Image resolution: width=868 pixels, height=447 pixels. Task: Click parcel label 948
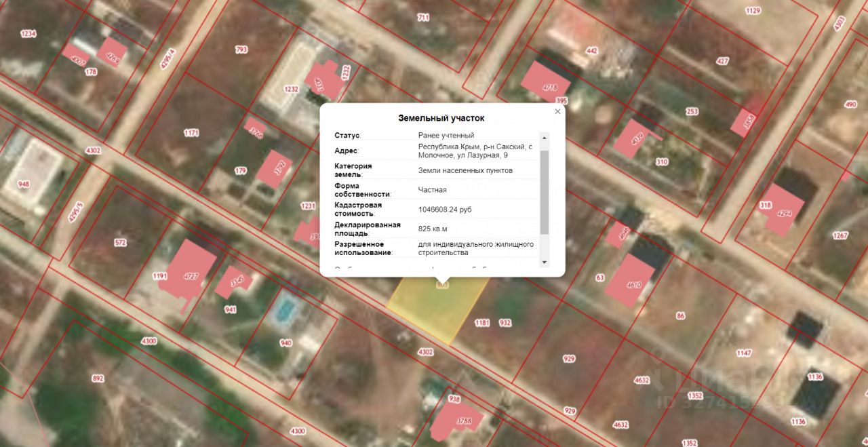[24, 184]
